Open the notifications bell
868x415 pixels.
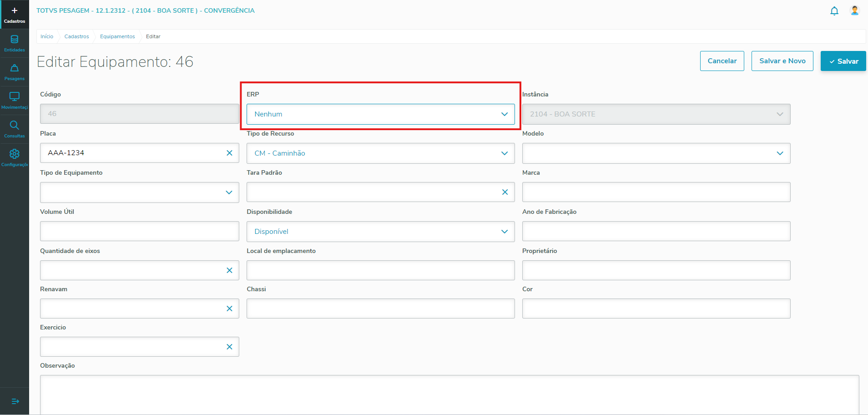click(834, 11)
